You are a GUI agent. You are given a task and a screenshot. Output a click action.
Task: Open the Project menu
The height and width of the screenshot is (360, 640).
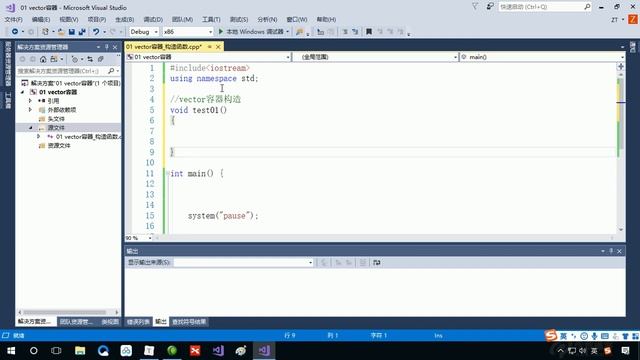click(x=97, y=19)
